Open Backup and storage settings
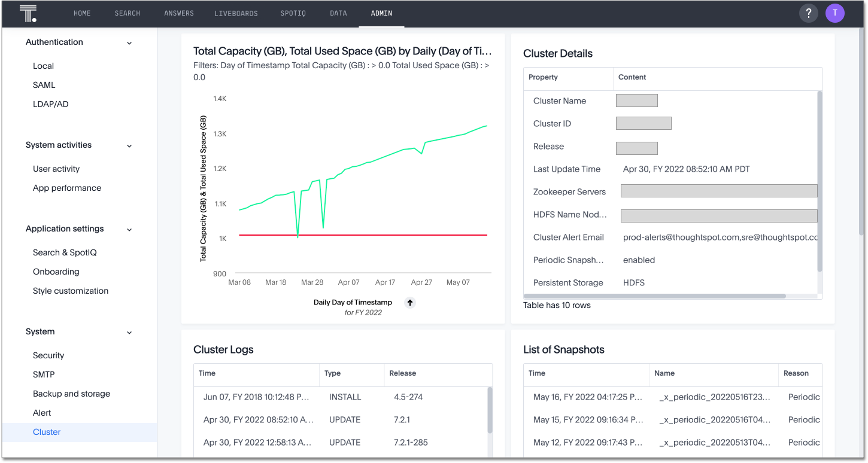The width and height of the screenshot is (868, 463). point(71,394)
